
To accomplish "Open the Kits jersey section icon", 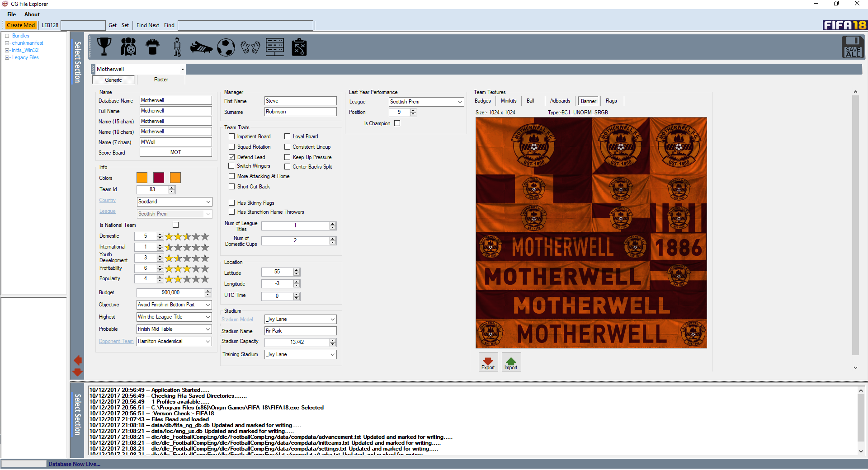I will point(153,47).
